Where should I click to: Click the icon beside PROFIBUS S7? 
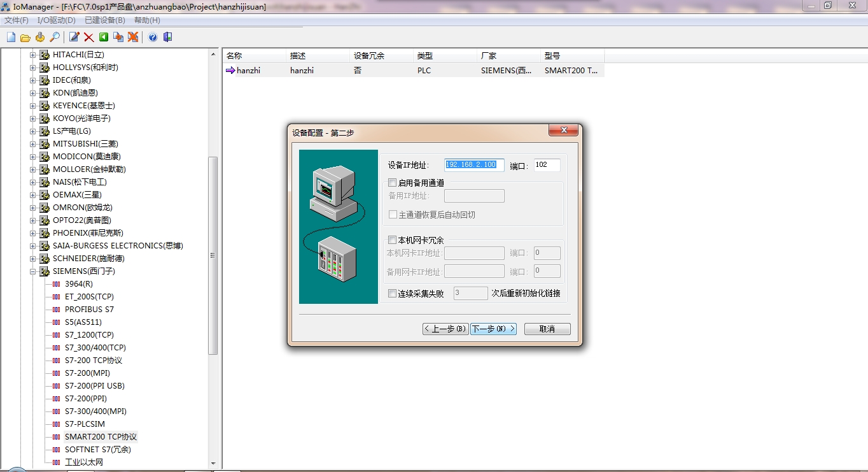[57, 310]
